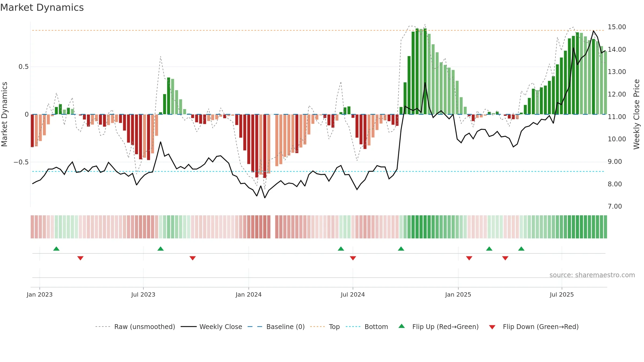Click the green Flip Up triangle legend icon
644x362 pixels.
click(402, 326)
